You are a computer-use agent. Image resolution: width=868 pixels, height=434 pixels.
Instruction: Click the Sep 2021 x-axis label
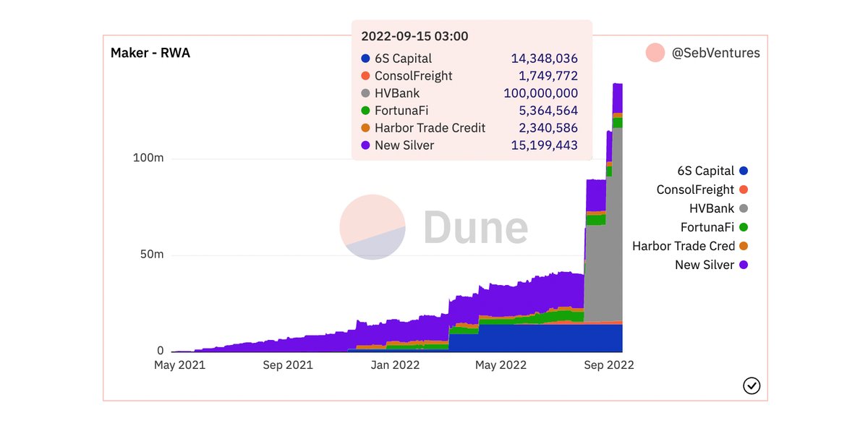(288, 365)
